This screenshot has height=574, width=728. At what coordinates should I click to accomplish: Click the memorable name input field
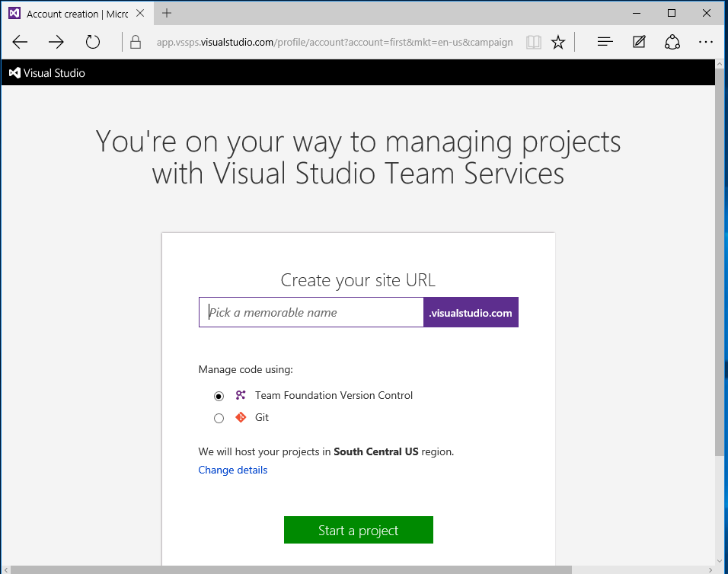pos(311,312)
